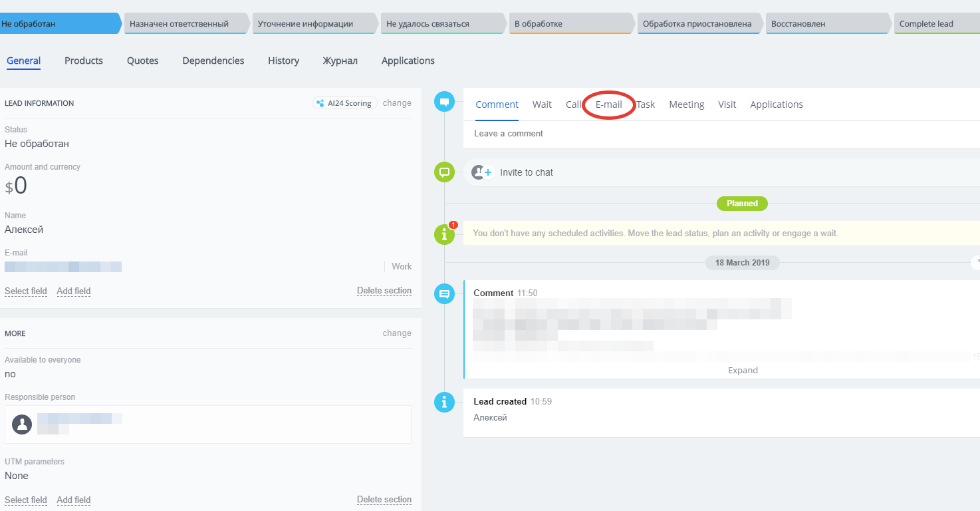980x511 pixels.
Task: Click the Available to everyone value no
Action: [10, 374]
